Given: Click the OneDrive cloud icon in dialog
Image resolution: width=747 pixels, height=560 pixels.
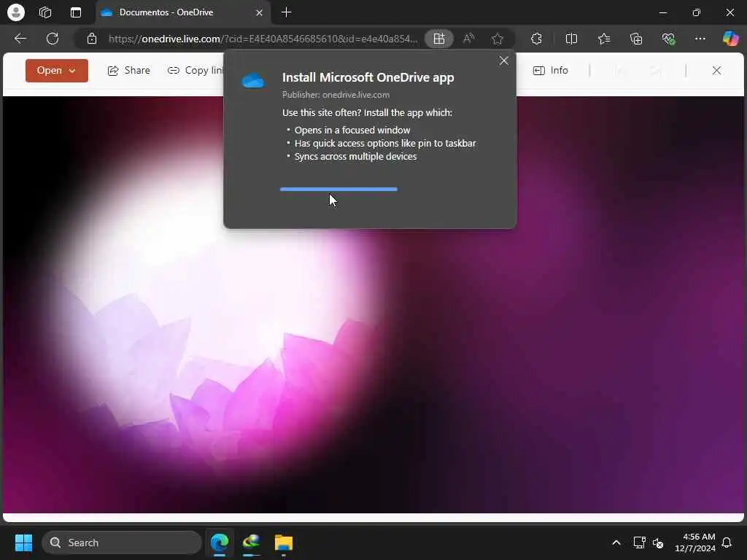Looking at the screenshot, I should point(253,80).
